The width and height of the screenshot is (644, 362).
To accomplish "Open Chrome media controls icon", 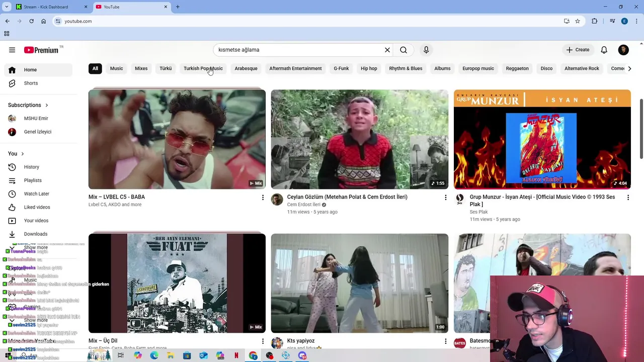I will tap(612, 21).
